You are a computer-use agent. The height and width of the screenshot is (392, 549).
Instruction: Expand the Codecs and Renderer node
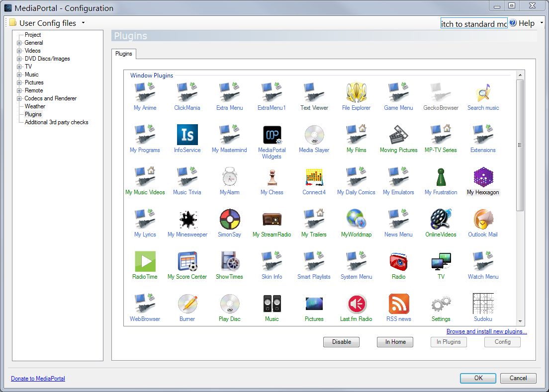[x=19, y=98]
